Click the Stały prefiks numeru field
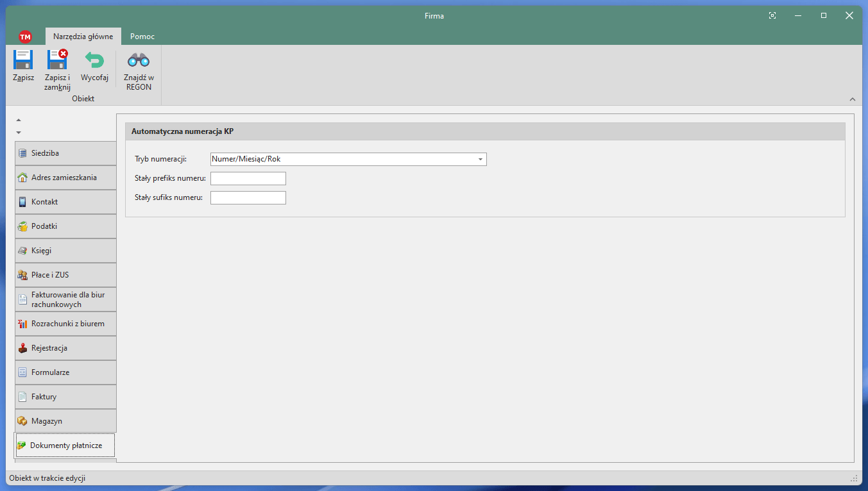This screenshot has width=868, height=491. [248, 179]
